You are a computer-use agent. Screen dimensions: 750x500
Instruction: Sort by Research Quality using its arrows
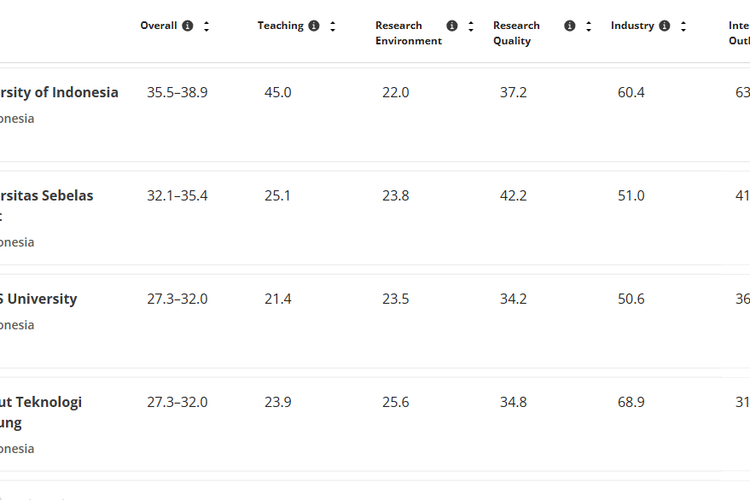click(589, 26)
